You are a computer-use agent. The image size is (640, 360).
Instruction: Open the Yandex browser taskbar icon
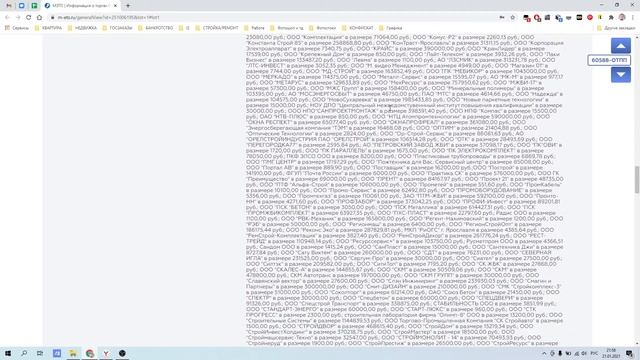tap(106, 353)
